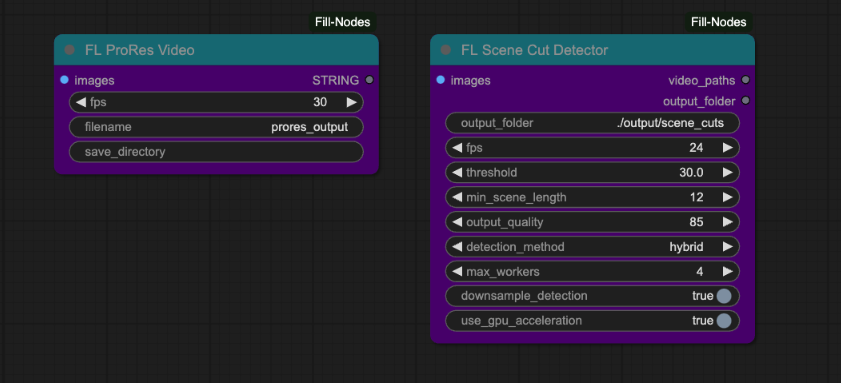Increase min_scene_length value
Image resolution: width=841 pixels, height=383 pixels.
pos(727,197)
